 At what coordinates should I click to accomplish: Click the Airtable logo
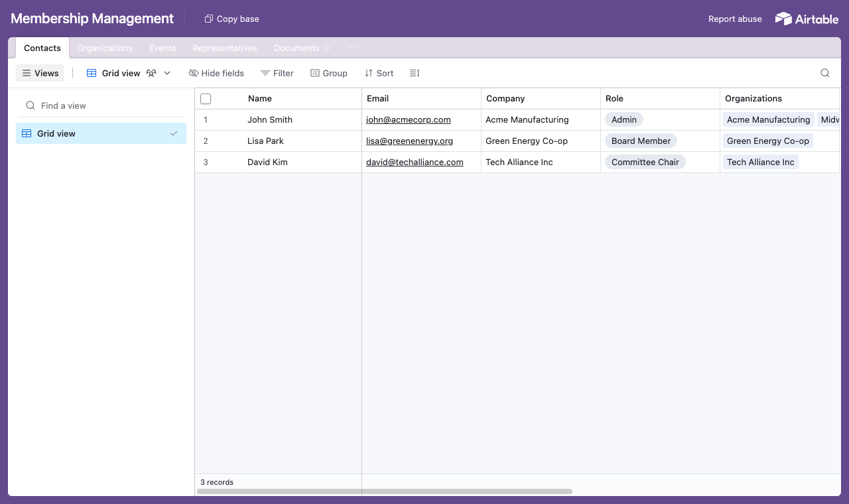[807, 19]
